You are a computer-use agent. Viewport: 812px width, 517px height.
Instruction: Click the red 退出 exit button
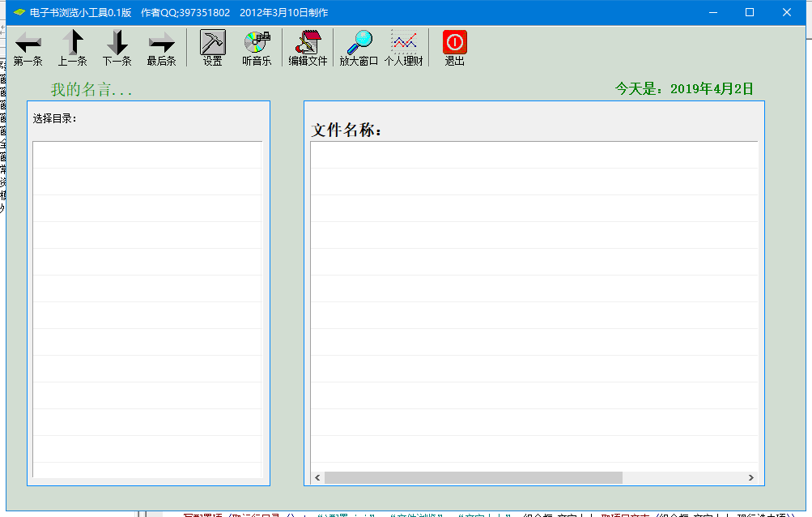coord(454,48)
